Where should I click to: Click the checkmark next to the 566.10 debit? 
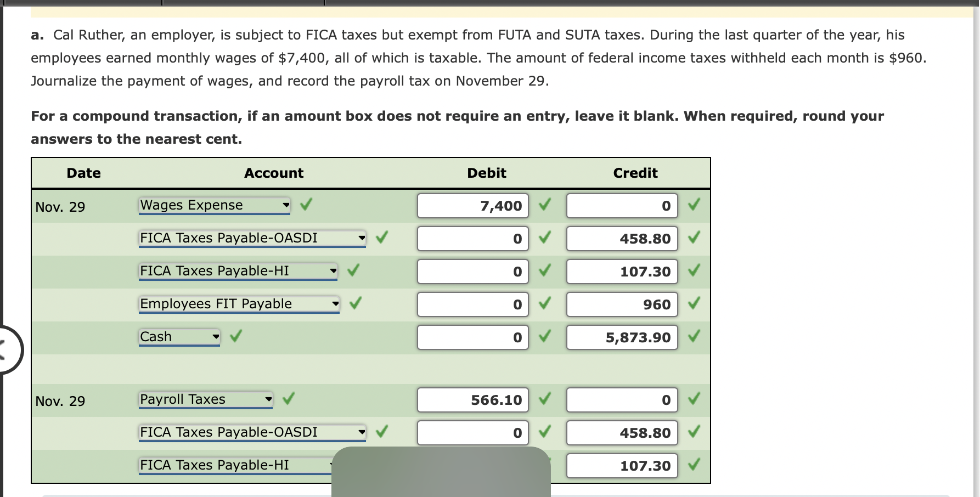point(544,400)
